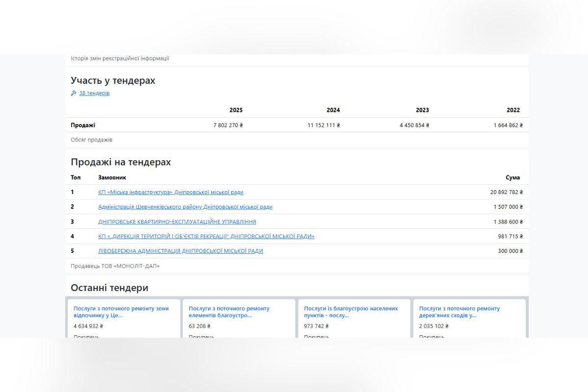Click the 2023 column header

(x=422, y=110)
